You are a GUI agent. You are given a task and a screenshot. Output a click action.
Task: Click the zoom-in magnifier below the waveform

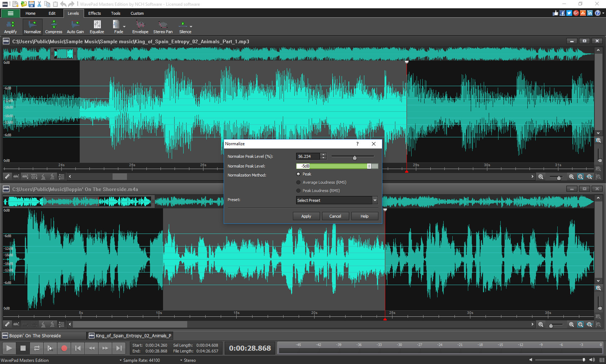(571, 177)
